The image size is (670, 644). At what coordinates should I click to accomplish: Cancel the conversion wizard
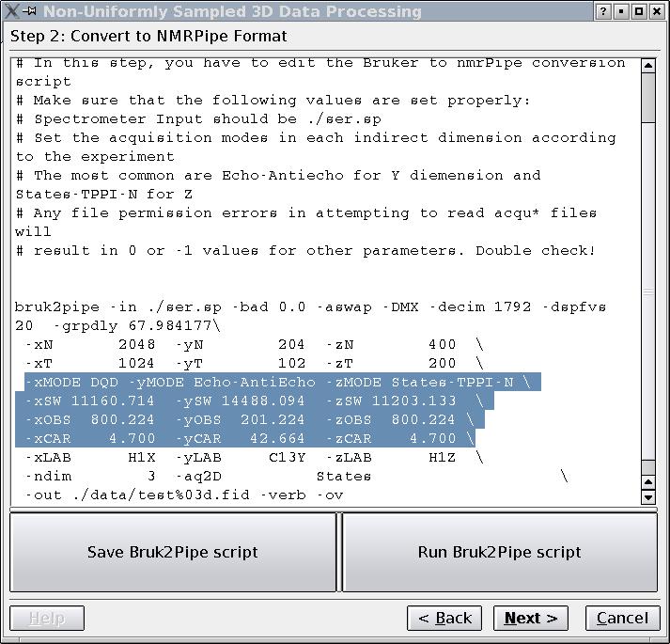[x=621, y=618]
